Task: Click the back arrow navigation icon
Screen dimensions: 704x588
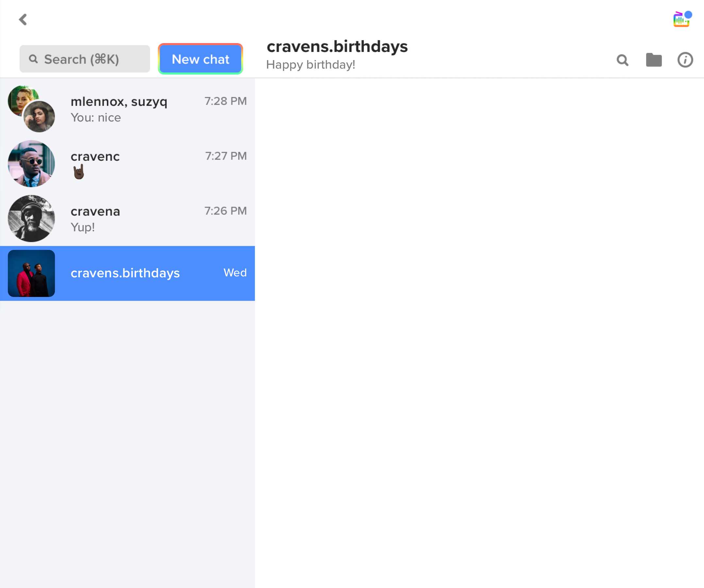Action: click(x=23, y=19)
